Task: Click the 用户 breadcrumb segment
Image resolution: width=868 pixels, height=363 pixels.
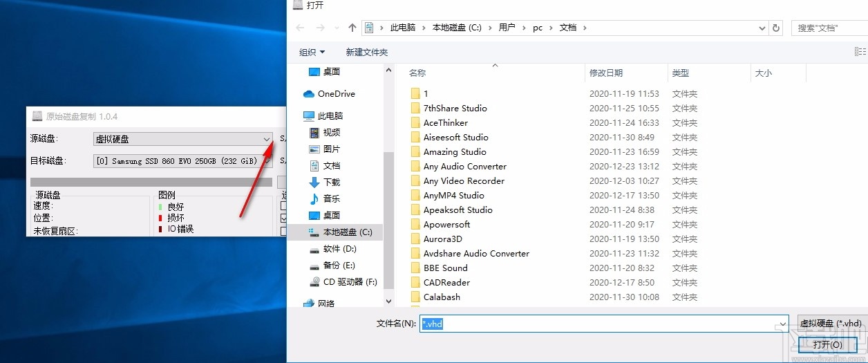Action: (507, 28)
